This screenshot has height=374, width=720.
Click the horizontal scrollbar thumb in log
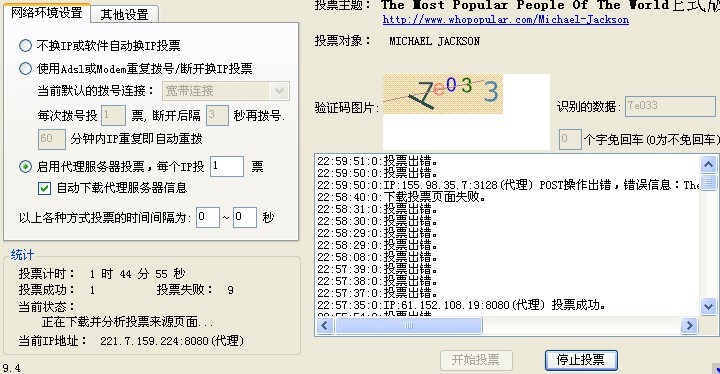coord(409,326)
